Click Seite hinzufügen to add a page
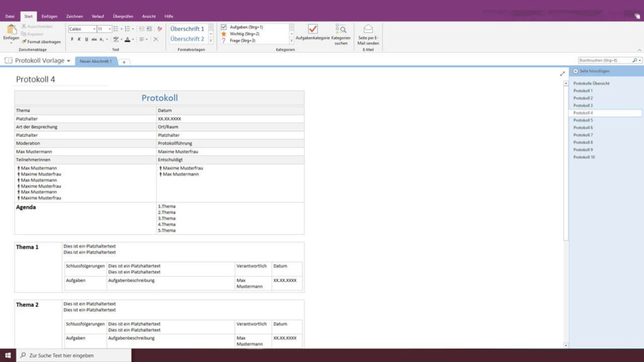Viewport: 644px width, 362px height. pos(591,71)
